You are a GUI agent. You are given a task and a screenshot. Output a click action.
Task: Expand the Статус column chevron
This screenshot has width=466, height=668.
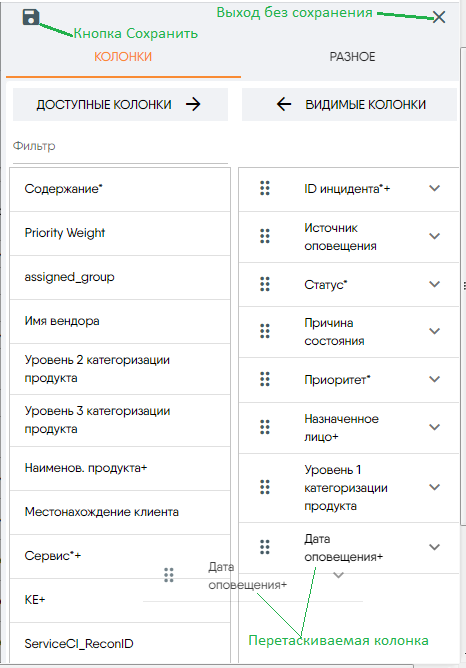point(434,284)
